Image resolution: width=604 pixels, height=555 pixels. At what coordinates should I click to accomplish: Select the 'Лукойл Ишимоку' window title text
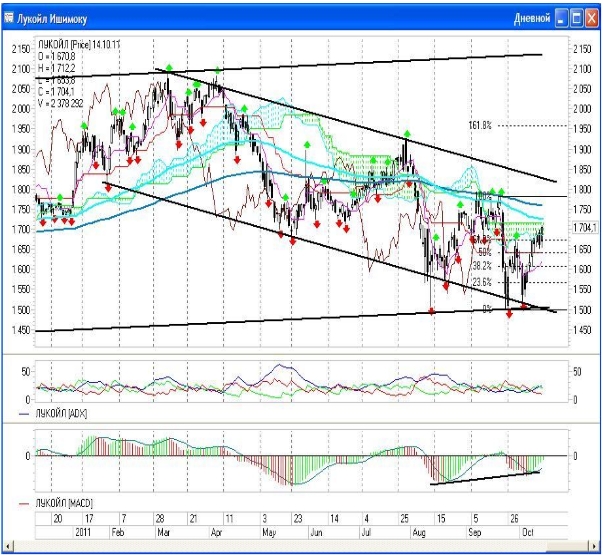(52, 19)
